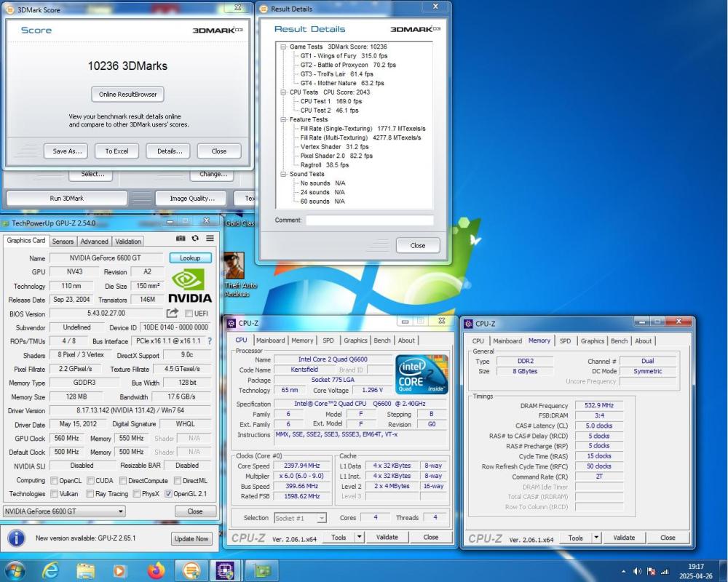Image resolution: width=728 pixels, height=582 pixels.
Task: Open the SPD tab in CPU-Z
Action: (328, 340)
